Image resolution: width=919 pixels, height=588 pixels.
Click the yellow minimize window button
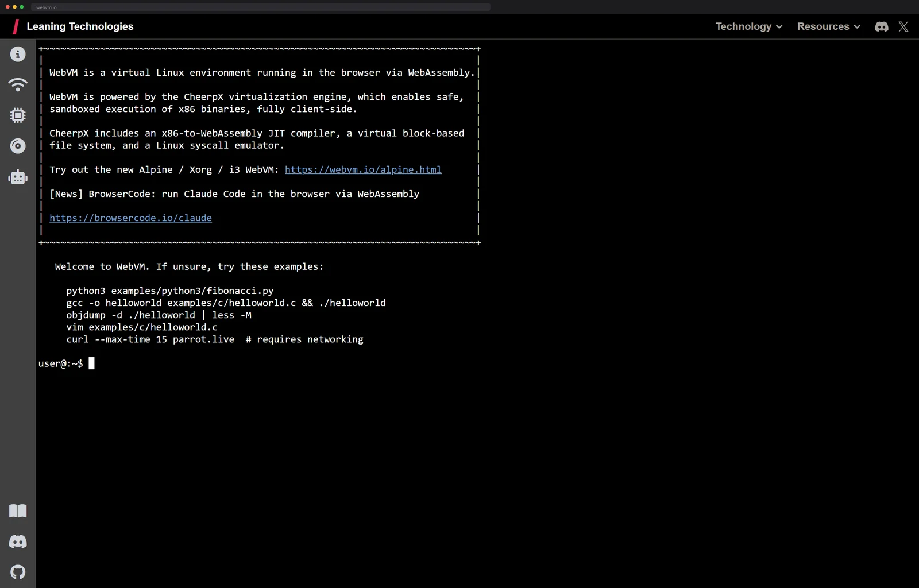click(14, 7)
